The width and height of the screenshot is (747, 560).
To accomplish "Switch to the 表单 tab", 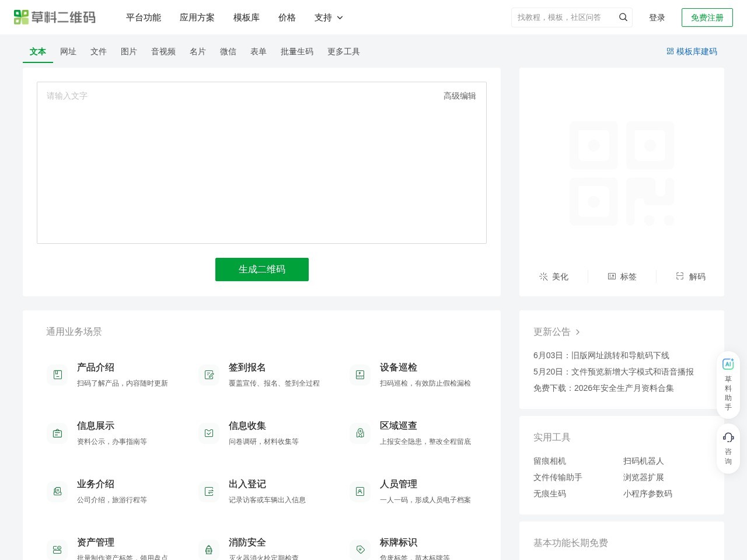I will (x=259, y=51).
